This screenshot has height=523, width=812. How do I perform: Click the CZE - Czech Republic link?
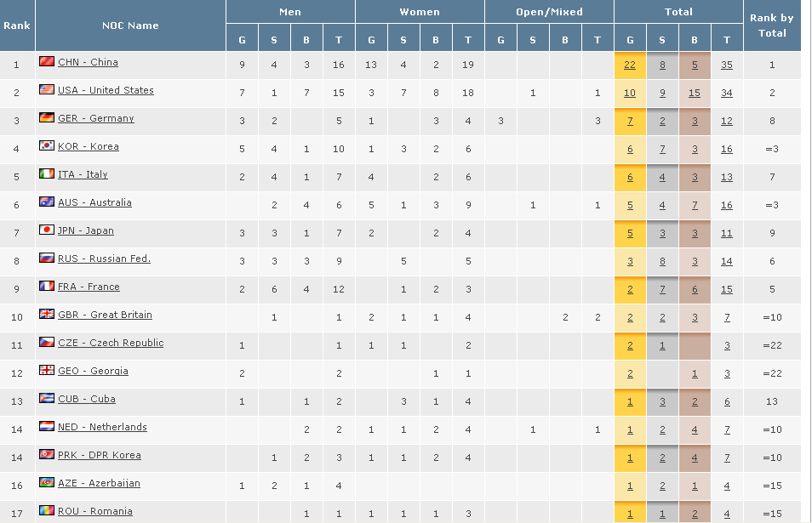(x=111, y=343)
